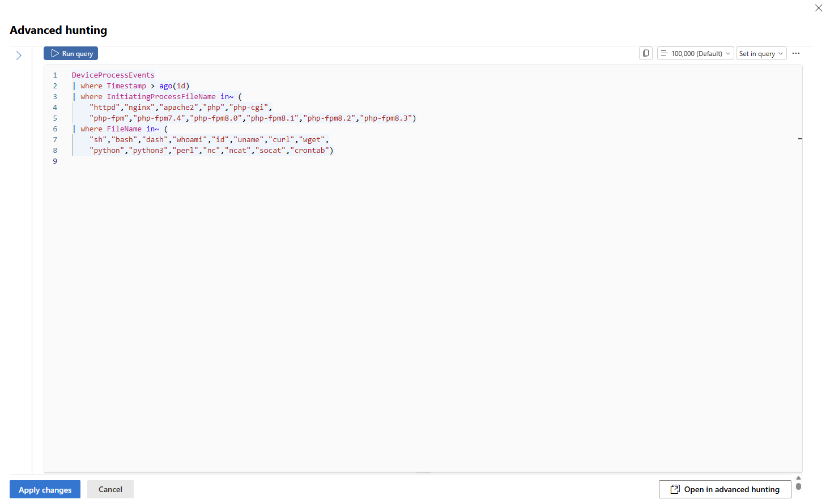Apply changes to the query
Viewport: 826px width, 504px height.
[45, 489]
